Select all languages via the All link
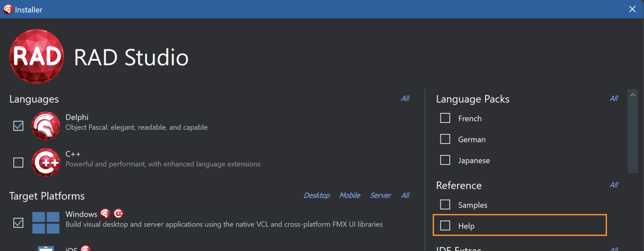This screenshot has width=644, height=251. [x=405, y=98]
